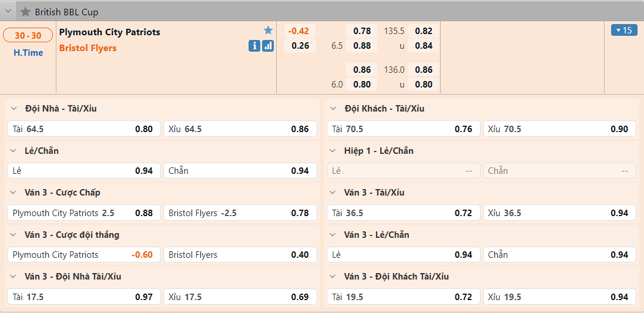This screenshot has width=644, height=313.
Task: Collapse Ván 3 - Cược đội thắng section
Action: (x=14, y=235)
